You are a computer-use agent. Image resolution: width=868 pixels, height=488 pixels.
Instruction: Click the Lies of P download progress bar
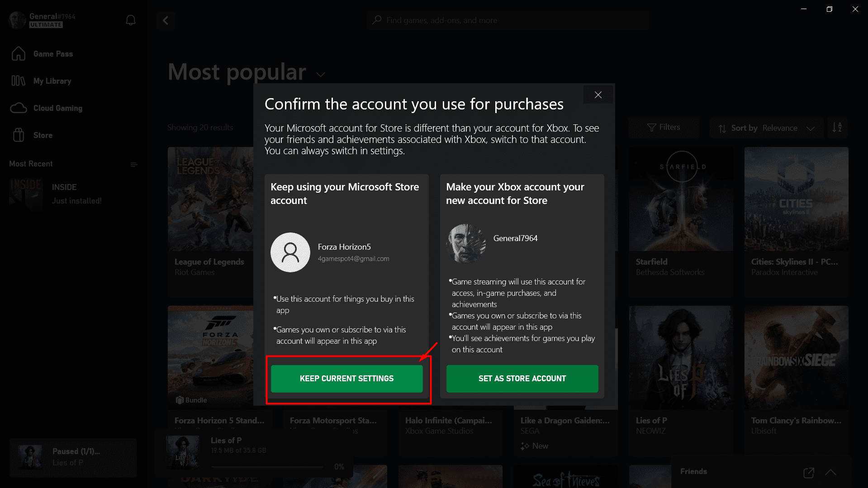point(267,466)
